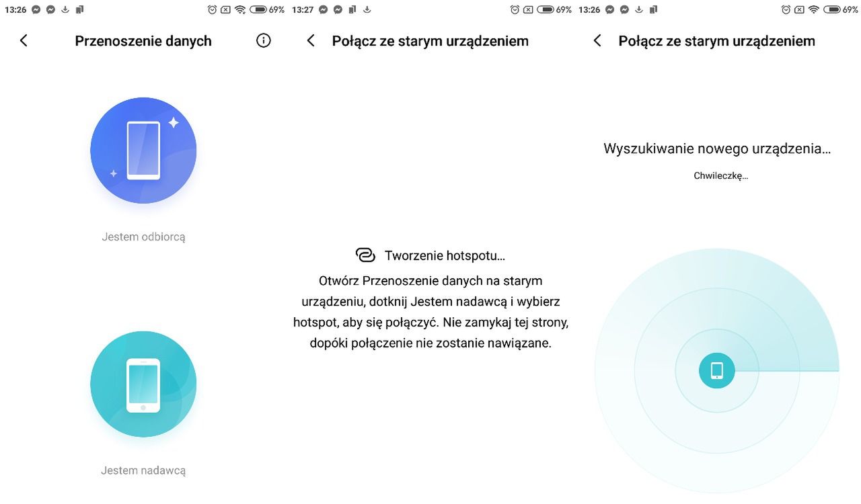This screenshot has height=504, width=861.
Task: Go back from the Przenoszenie danych screen
Action: pyautogui.click(x=24, y=41)
